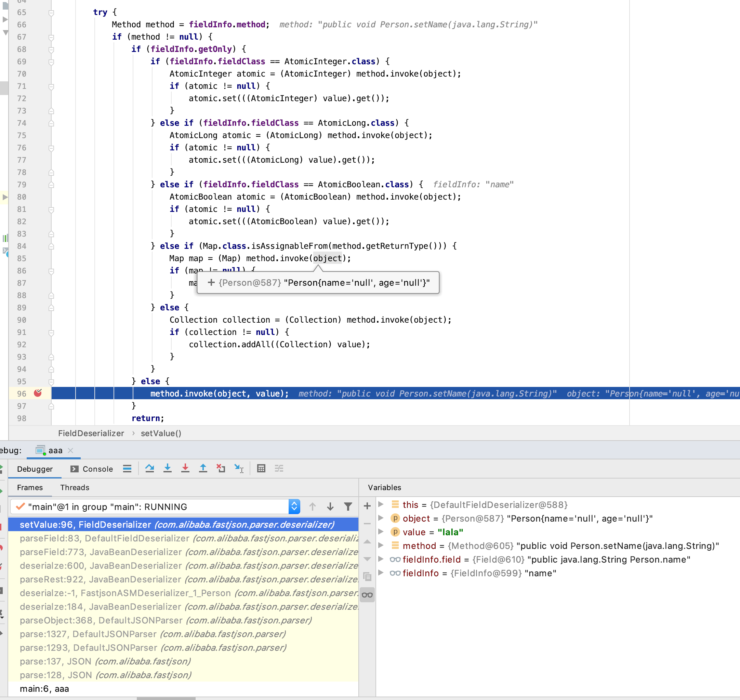The height and width of the screenshot is (700, 740).
Task: Open the main thread selector dropdown
Action: coord(294,506)
